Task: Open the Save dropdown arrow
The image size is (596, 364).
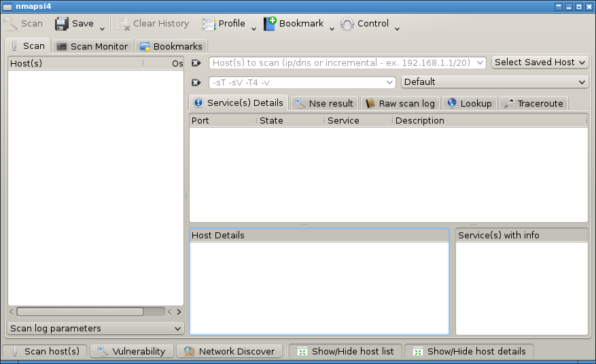Action: click(x=102, y=29)
